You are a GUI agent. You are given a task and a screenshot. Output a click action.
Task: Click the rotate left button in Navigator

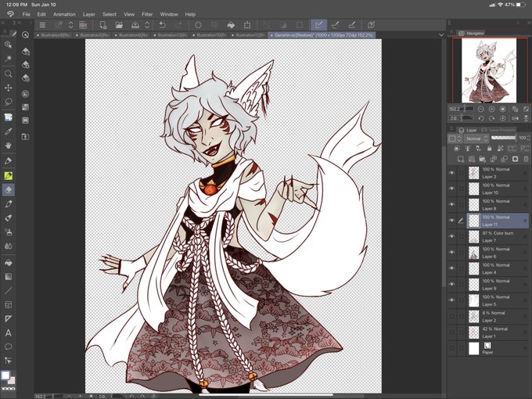[481, 118]
